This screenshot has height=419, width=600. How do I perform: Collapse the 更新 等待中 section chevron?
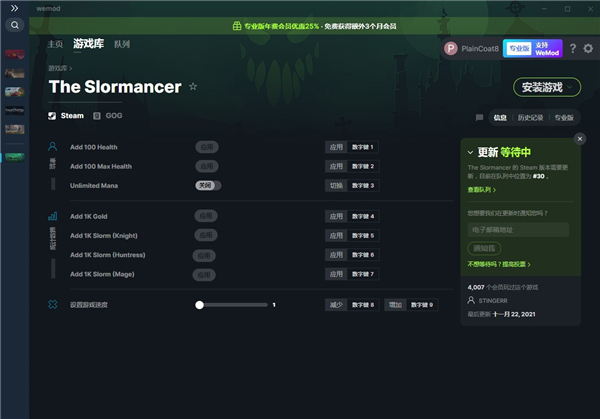470,153
